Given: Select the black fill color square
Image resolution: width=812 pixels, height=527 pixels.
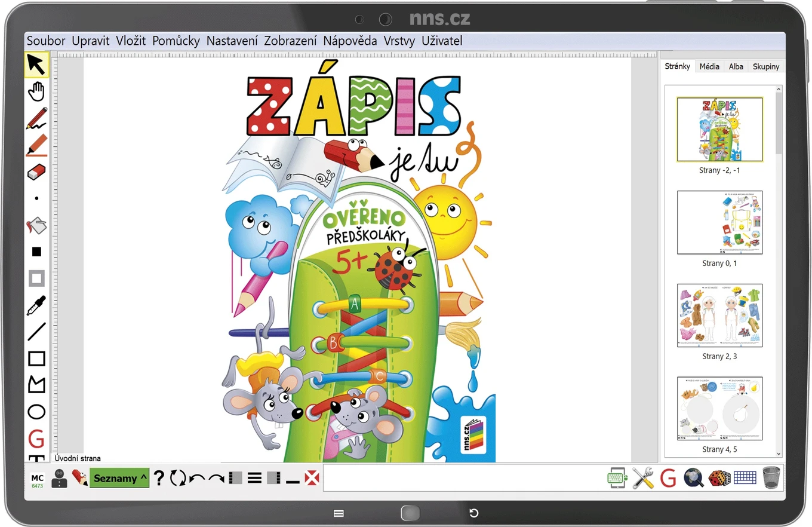Looking at the screenshot, I should (36, 252).
